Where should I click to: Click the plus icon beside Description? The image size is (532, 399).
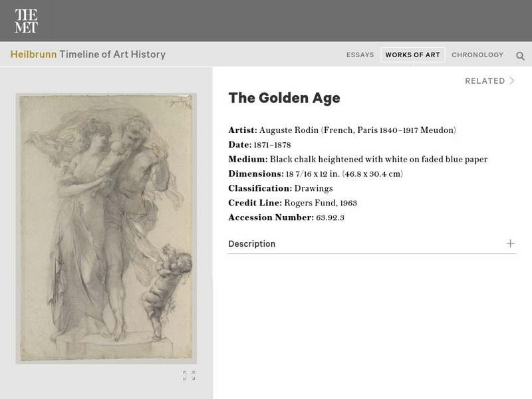click(x=510, y=243)
